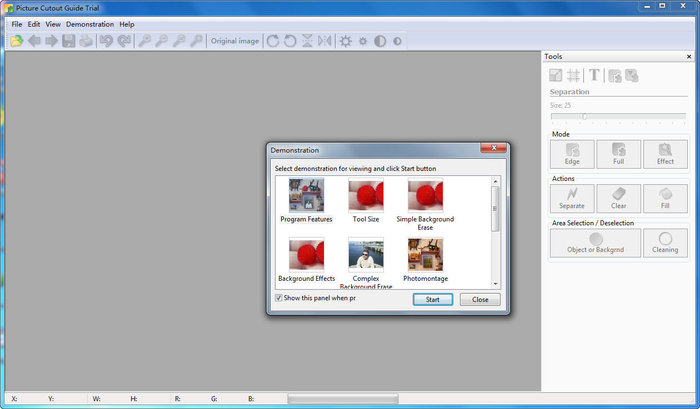Viewport: 700px width, 409px height.
Task: Click the demo list scrollbar thumb
Action: [x=495, y=209]
